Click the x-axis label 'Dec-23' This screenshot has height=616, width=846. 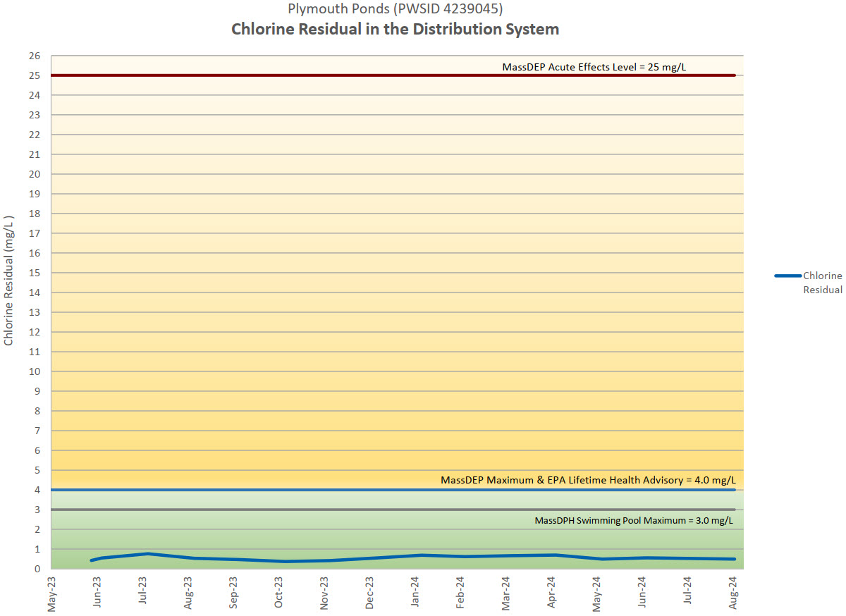coord(371,592)
